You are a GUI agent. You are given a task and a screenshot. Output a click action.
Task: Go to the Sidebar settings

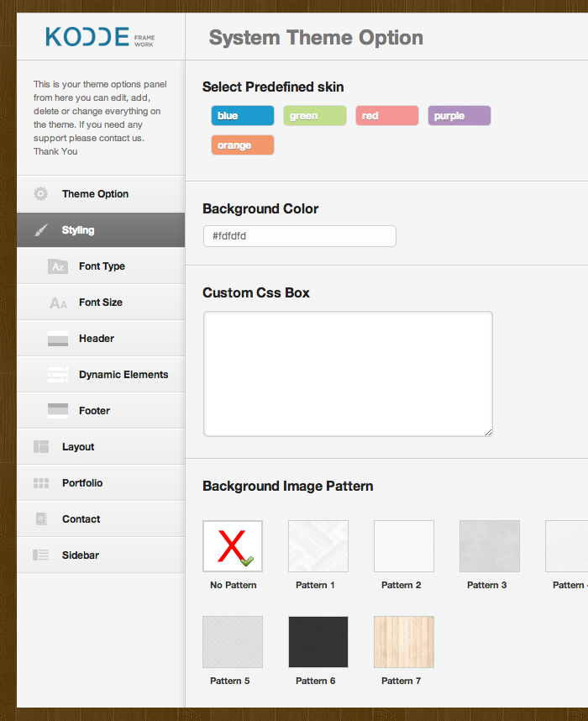80,555
